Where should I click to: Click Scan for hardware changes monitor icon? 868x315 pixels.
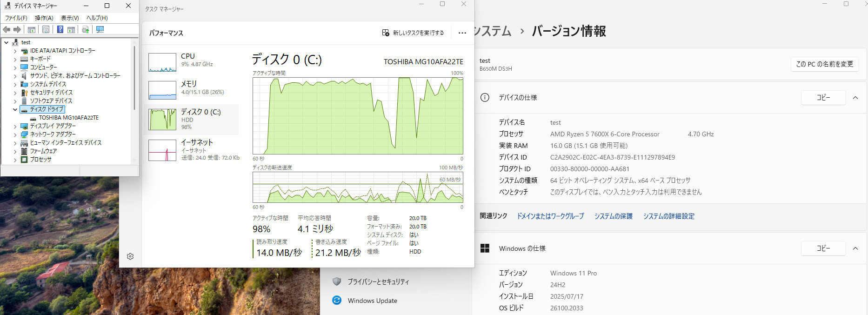pyautogui.click(x=100, y=30)
